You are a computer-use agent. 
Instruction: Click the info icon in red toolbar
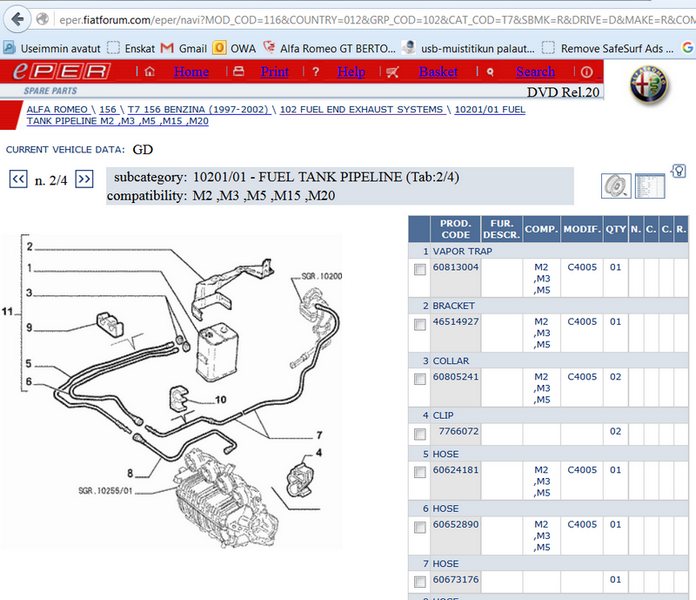[x=586, y=72]
